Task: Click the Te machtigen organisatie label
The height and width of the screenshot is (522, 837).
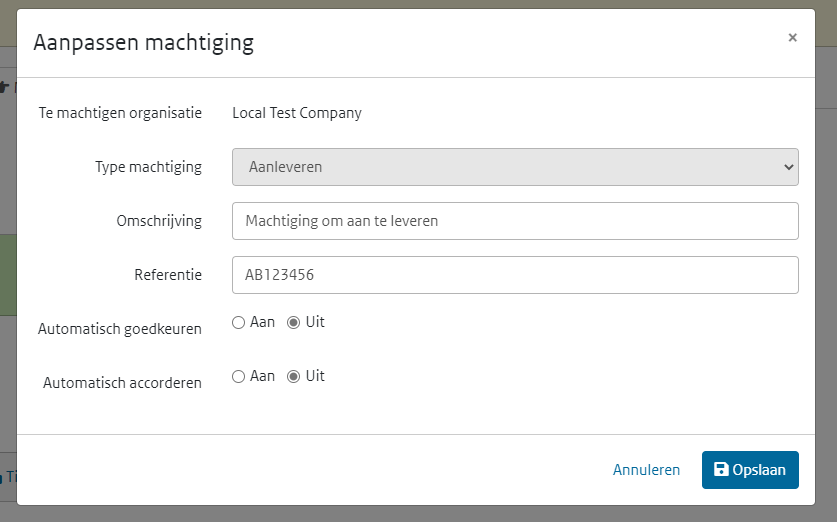Action: [120, 113]
